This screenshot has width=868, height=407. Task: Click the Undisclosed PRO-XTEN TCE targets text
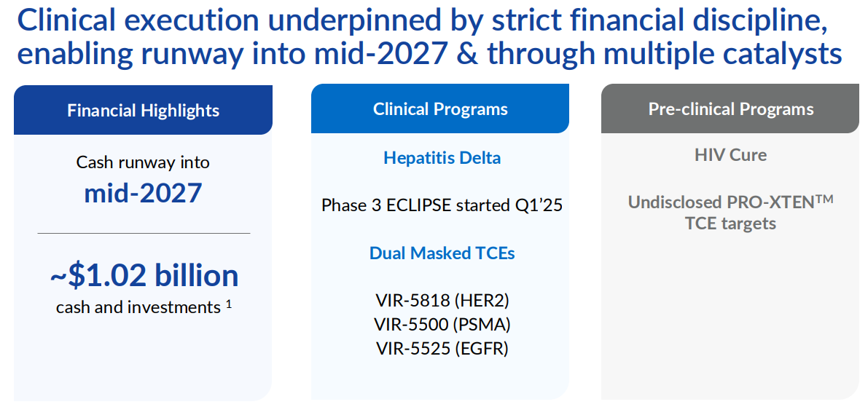pyautogui.click(x=730, y=213)
